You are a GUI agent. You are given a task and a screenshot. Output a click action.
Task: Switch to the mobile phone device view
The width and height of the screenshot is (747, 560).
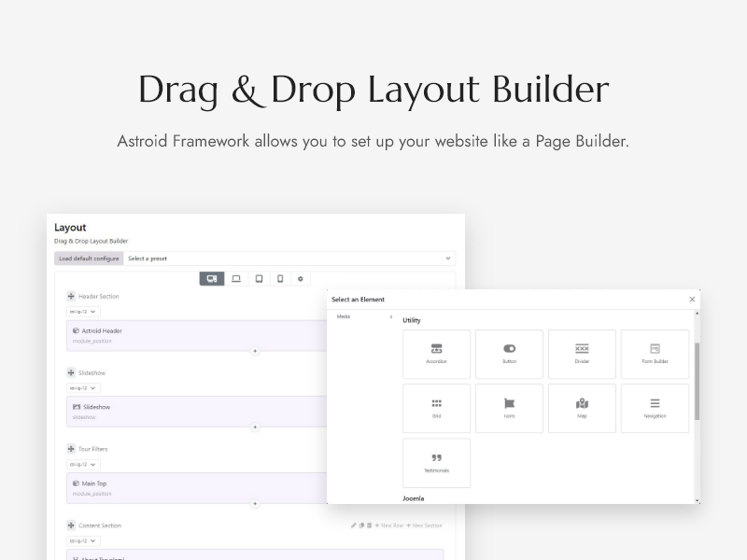(280, 278)
